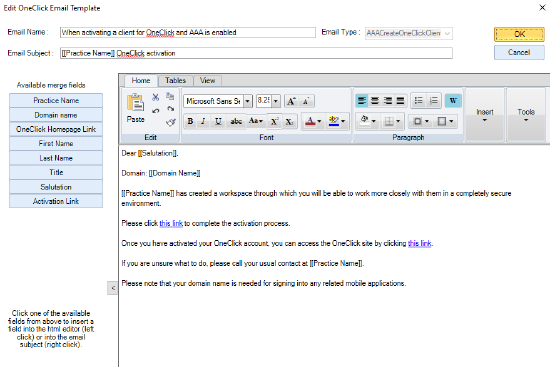
Task: Click the bulleted list icon
Action: [x=418, y=101]
